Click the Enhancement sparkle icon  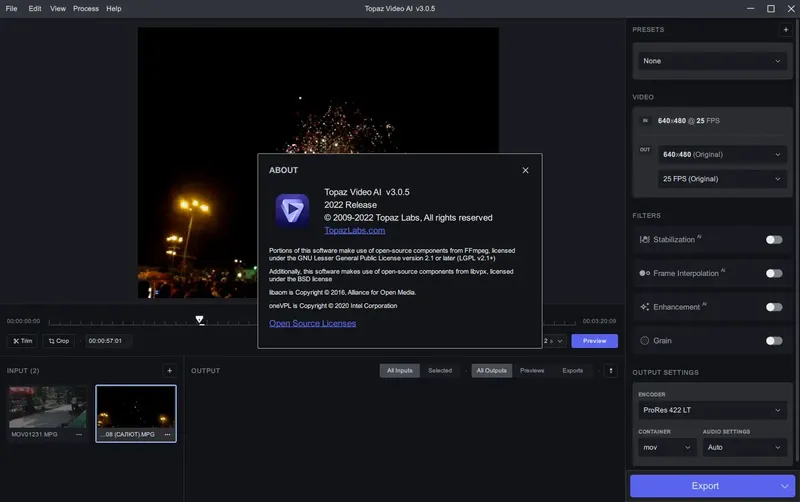(644, 307)
